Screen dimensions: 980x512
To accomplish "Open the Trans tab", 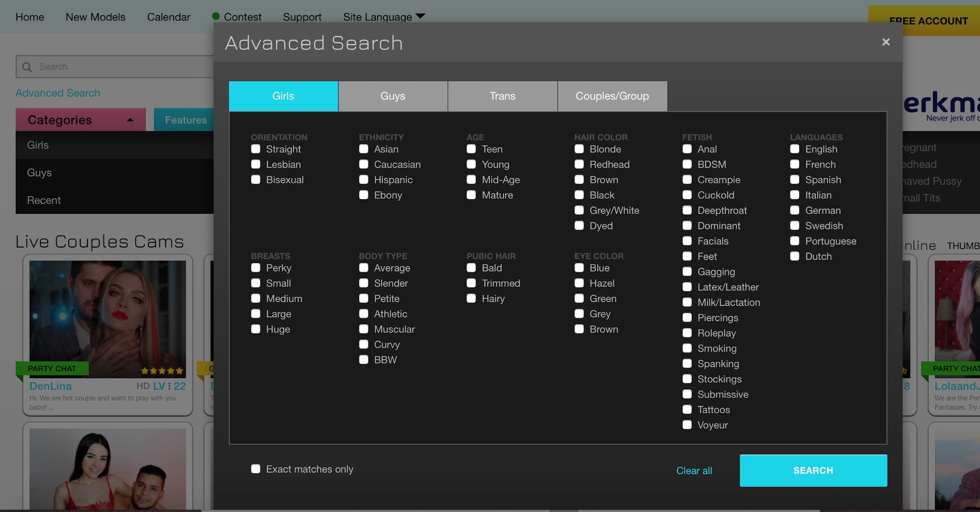I will pyautogui.click(x=503, y=96).
